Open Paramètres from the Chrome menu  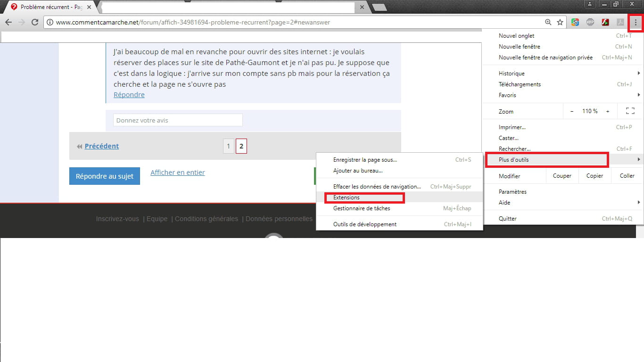tap(563, 192)
